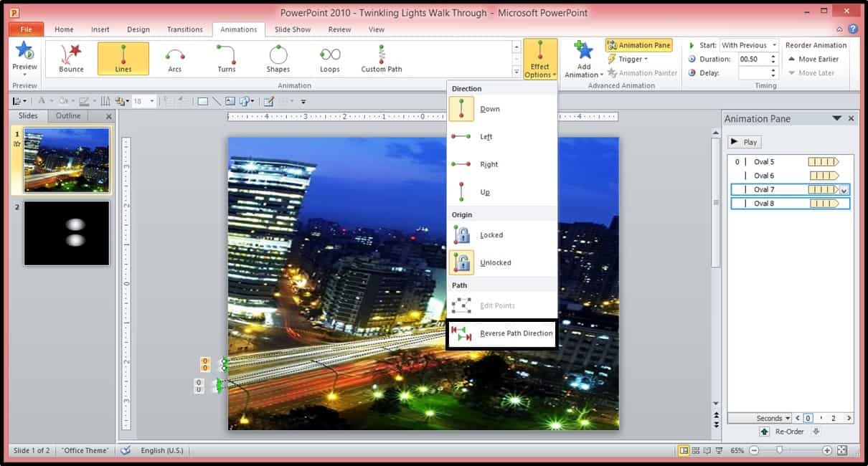Select the Bounce motion path
This screenshot has width=868, height=466.
(x=72, y=59)
